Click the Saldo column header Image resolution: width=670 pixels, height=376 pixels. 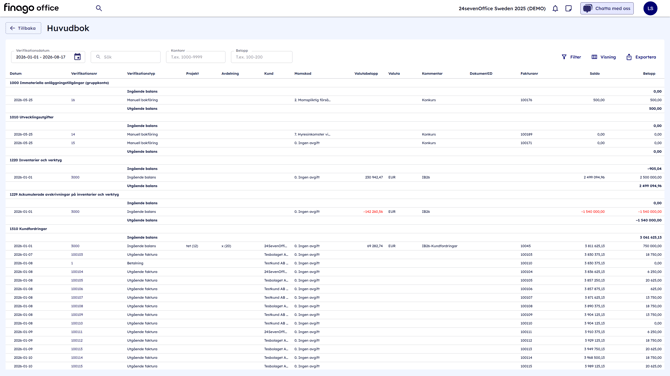point(595,73)
